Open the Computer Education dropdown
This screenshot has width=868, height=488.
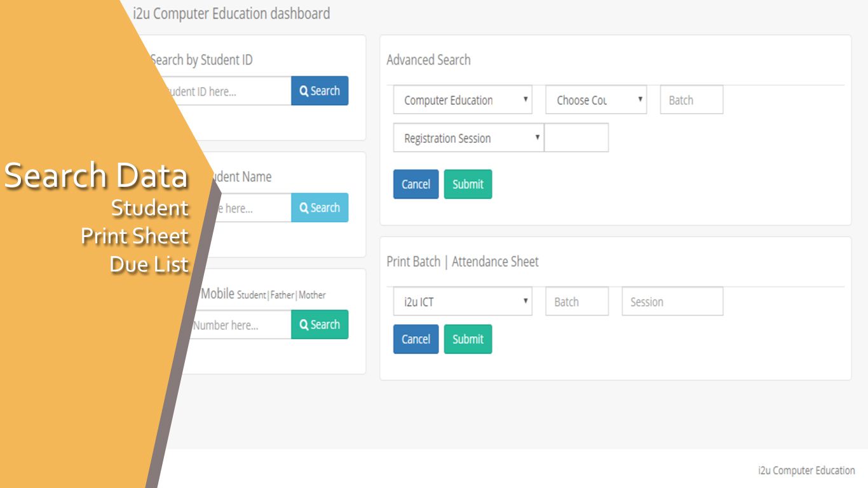(x=463, y=100)
